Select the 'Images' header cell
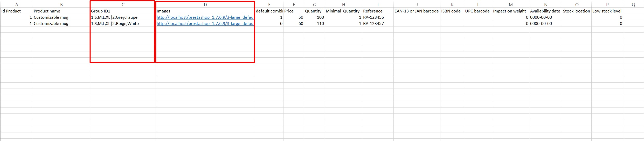The image size is (644, 141). 205,11
